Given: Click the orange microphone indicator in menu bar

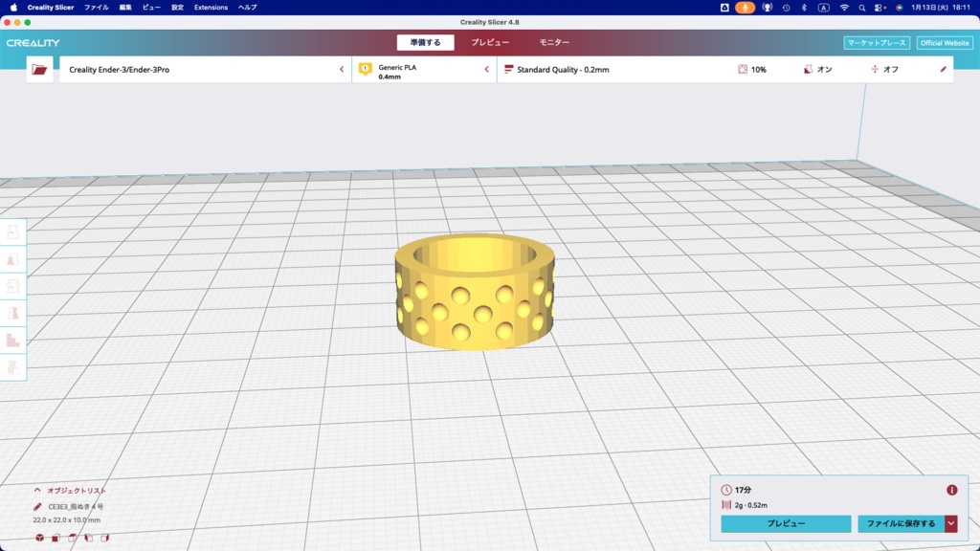Looking at the screenshot, I should (x=745, y=8).
